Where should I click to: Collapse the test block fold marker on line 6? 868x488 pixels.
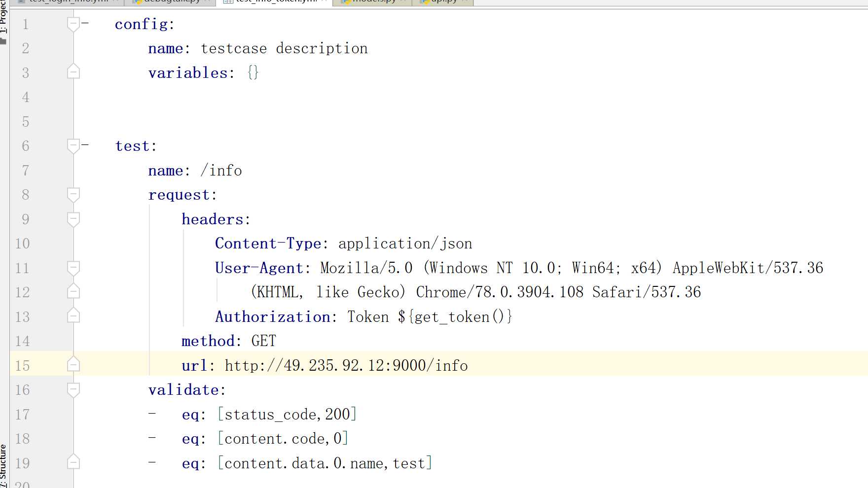pos(73,146)
